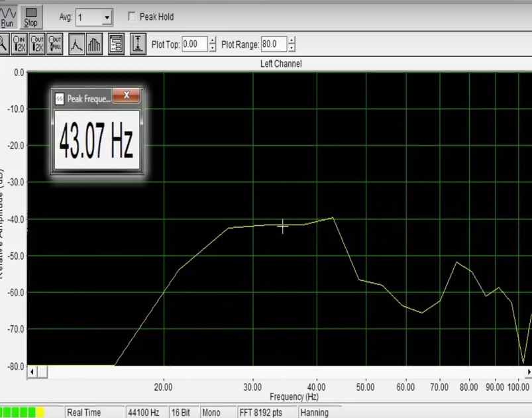Increase Plot Top with up arrow
Screen dimensions: 532x418
pos(213,40)
